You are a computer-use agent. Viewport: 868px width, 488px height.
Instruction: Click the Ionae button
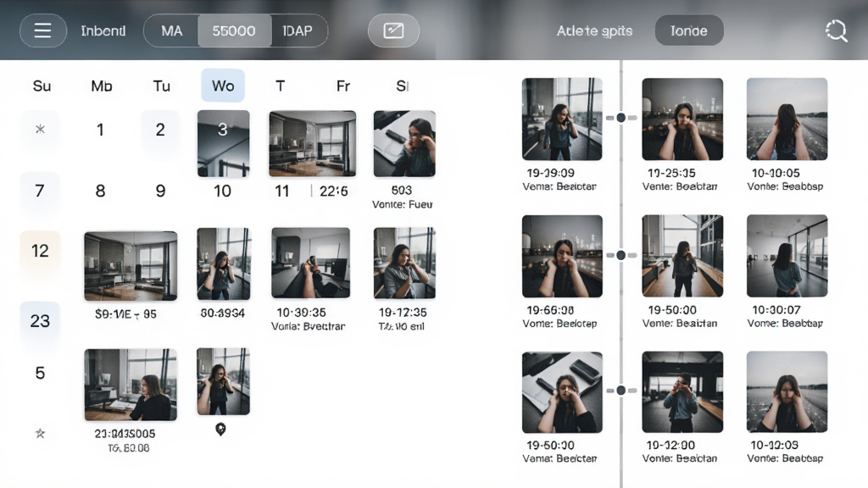689,30
